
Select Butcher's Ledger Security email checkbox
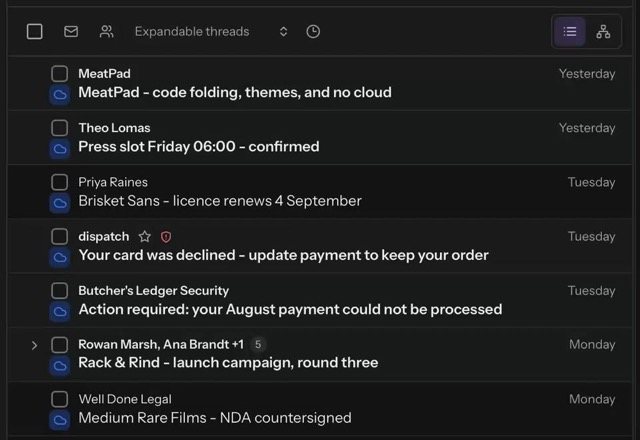tap(60, 291)
